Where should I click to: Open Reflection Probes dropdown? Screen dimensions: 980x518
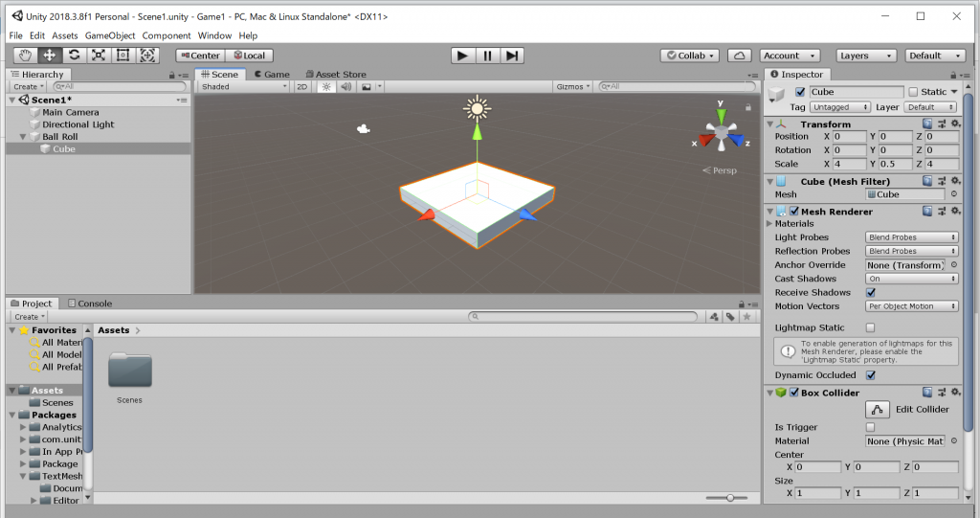pyautogui.click(x=912, y=252)
